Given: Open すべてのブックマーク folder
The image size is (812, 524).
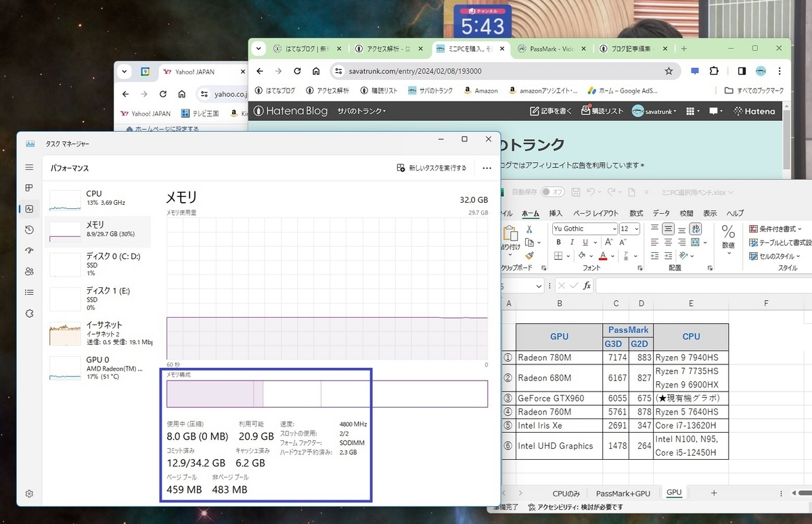Looking at the screenshot, I should [x=754, y=91].
